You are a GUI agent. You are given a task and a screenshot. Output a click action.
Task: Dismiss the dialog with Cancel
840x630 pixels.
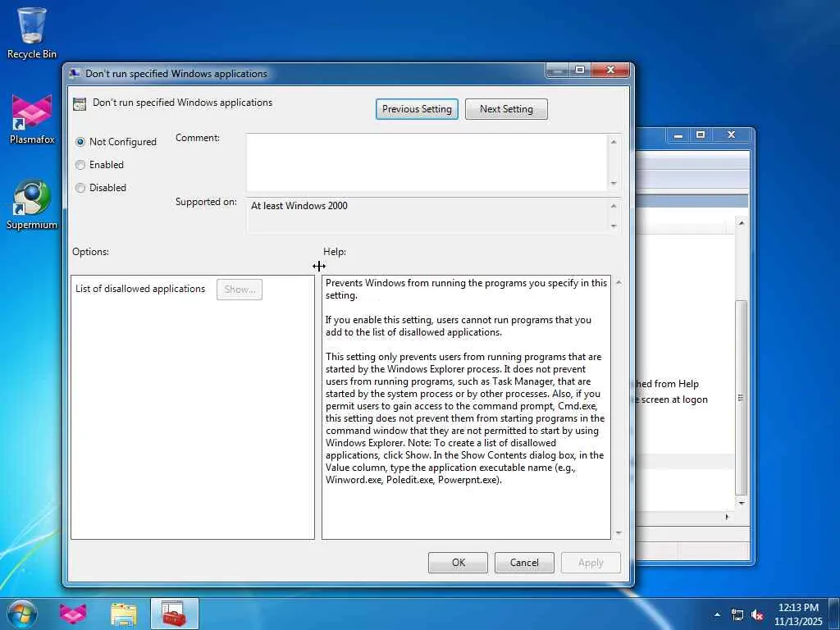524,563
